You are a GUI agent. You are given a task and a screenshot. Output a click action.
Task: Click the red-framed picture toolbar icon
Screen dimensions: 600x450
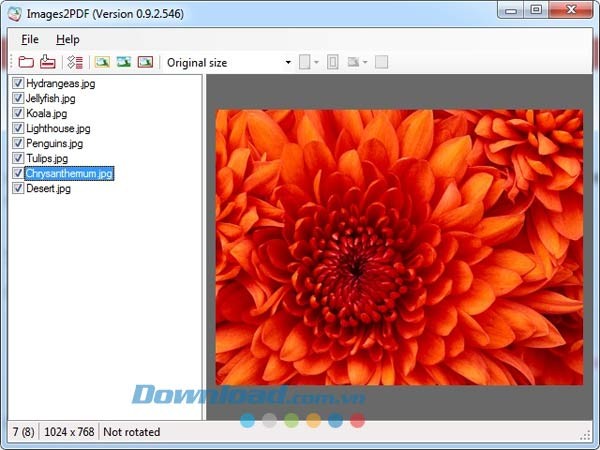pos(145,62)
